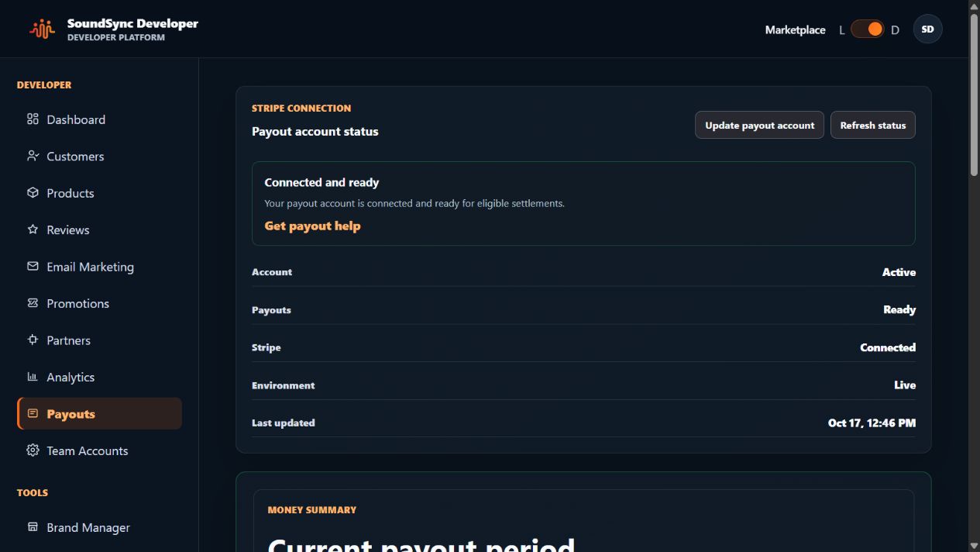
Task: Click the Update payout account button
Action: tap(759, 125)
